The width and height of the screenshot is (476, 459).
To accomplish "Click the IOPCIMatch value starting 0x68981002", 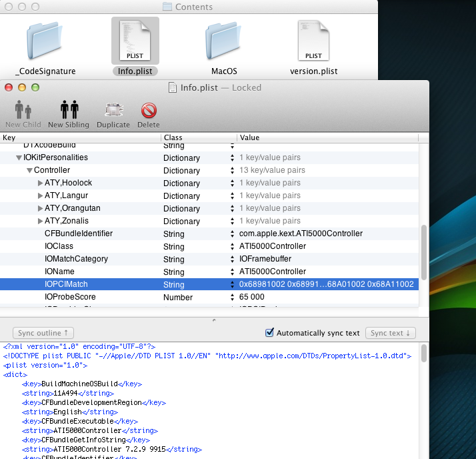I will (327, 284).
